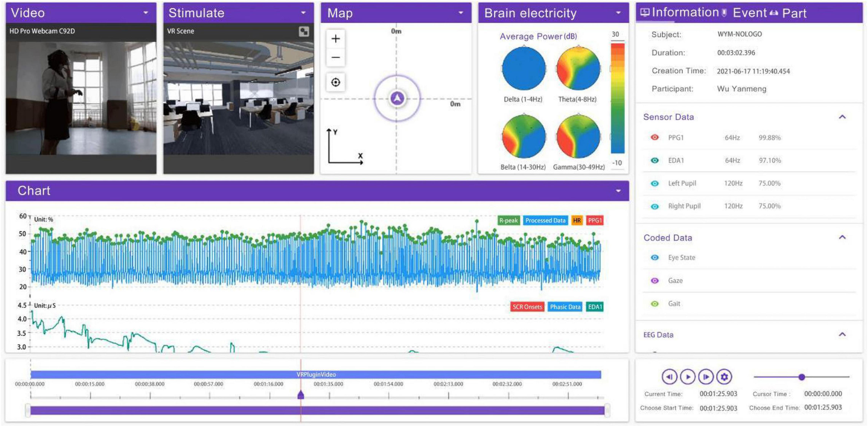This screenshot has height=427, width=868.
Task: Click the purple position arrow marker on map
Action: tap(397, 98)
